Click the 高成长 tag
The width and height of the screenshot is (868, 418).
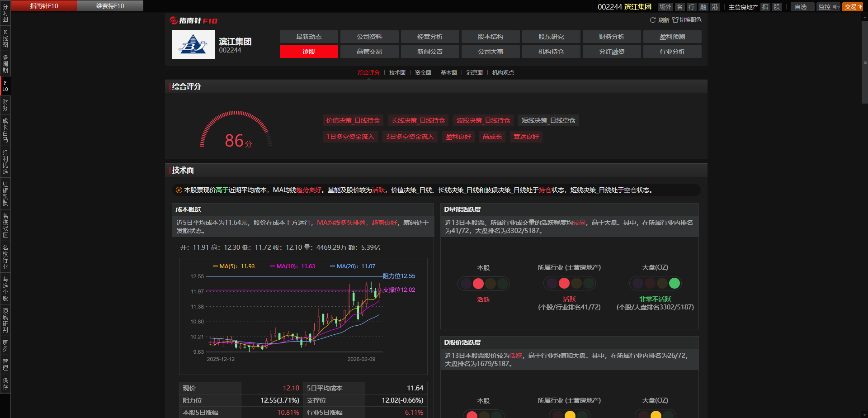click(x=492, y=137)
